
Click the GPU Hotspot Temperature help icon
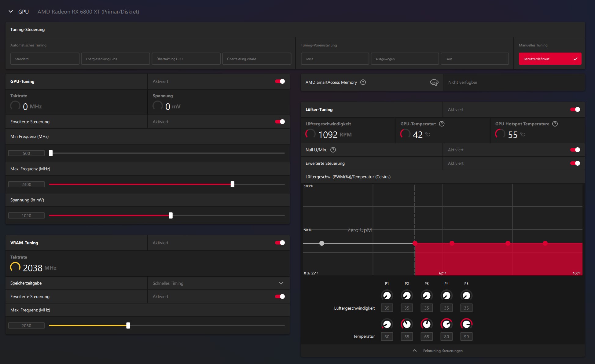(x=555, y=124)
